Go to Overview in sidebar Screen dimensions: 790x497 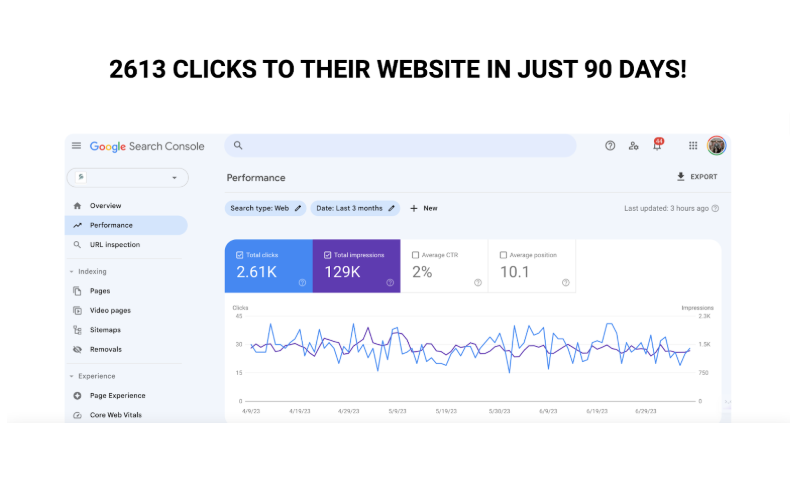[105, 206]
